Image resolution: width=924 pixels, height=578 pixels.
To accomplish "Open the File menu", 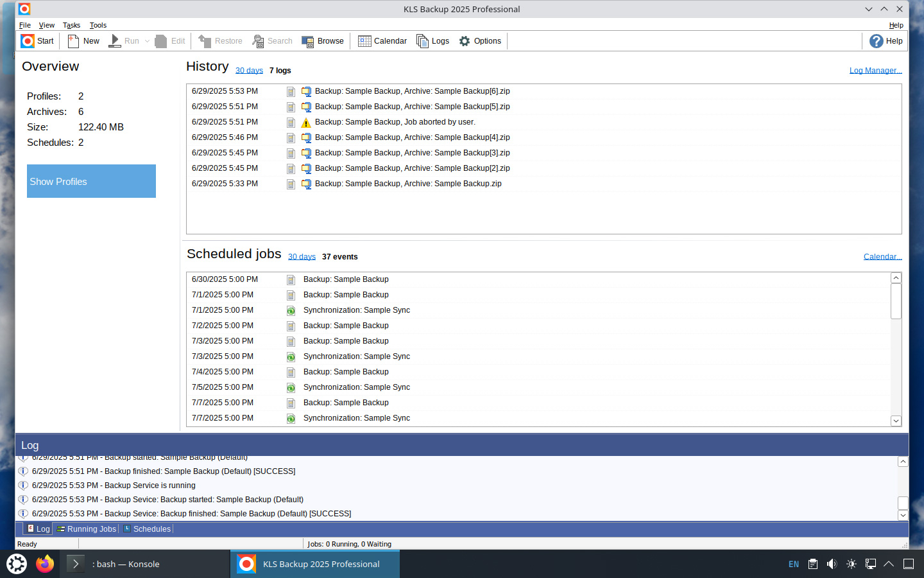I will 25,26.
